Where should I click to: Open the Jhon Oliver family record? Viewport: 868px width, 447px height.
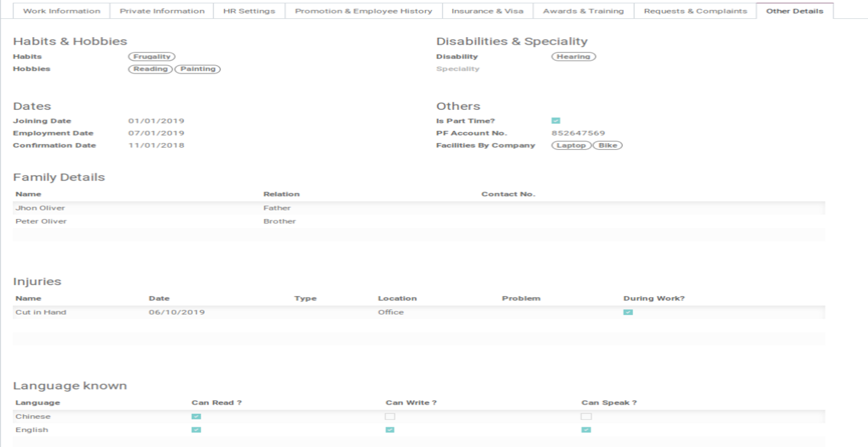click(40, 208)
